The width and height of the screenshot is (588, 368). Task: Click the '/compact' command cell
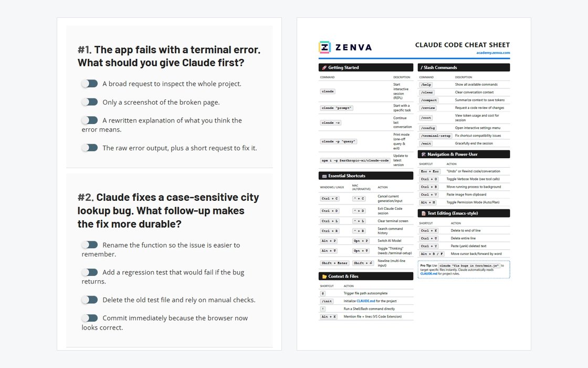pyautogui.click(x=428, y=100)
